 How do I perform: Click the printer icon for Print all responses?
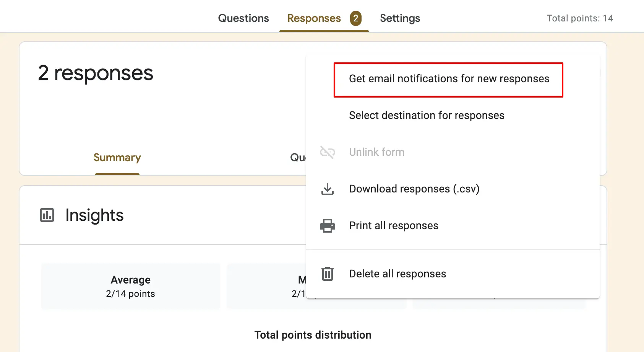(x=328, y=225)
